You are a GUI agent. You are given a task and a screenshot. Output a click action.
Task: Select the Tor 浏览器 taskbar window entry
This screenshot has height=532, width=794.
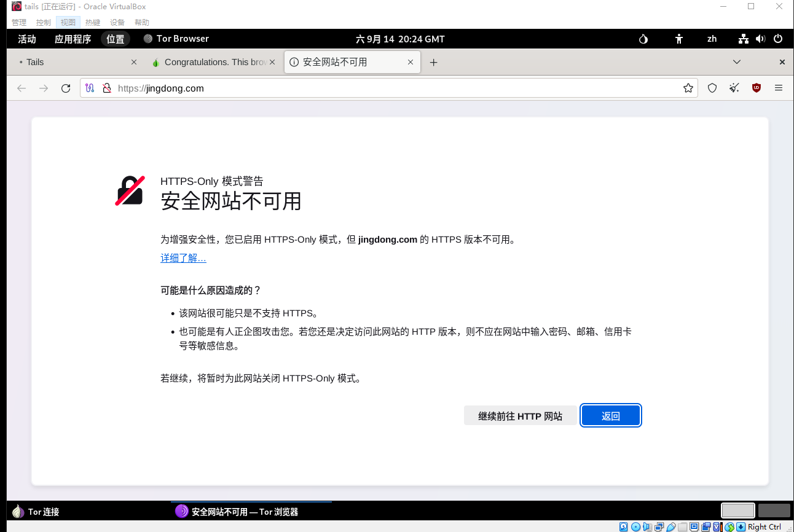(x=251, y=511)
